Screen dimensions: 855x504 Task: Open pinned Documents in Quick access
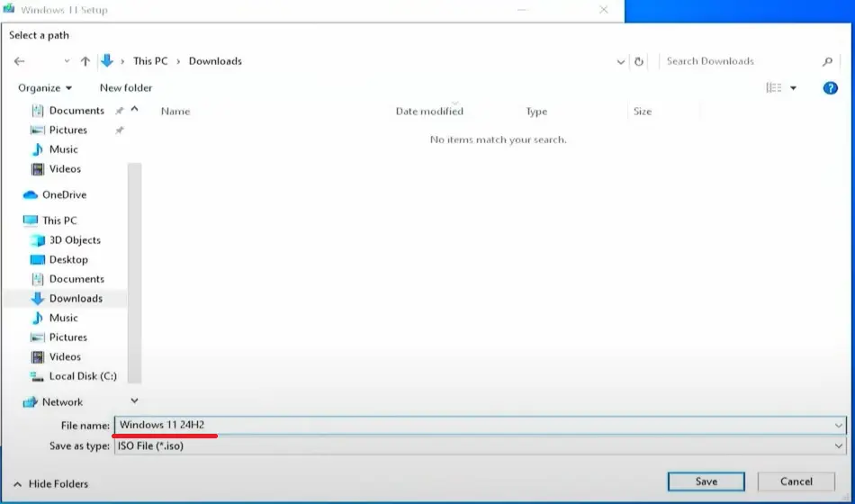click(76, 111)
